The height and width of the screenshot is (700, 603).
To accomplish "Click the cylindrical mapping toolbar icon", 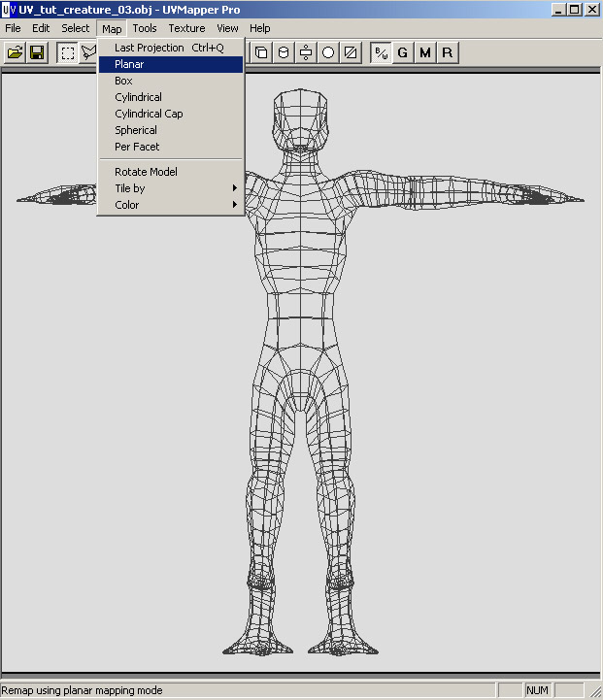I will pyautogui.click(x=284, y=52).
